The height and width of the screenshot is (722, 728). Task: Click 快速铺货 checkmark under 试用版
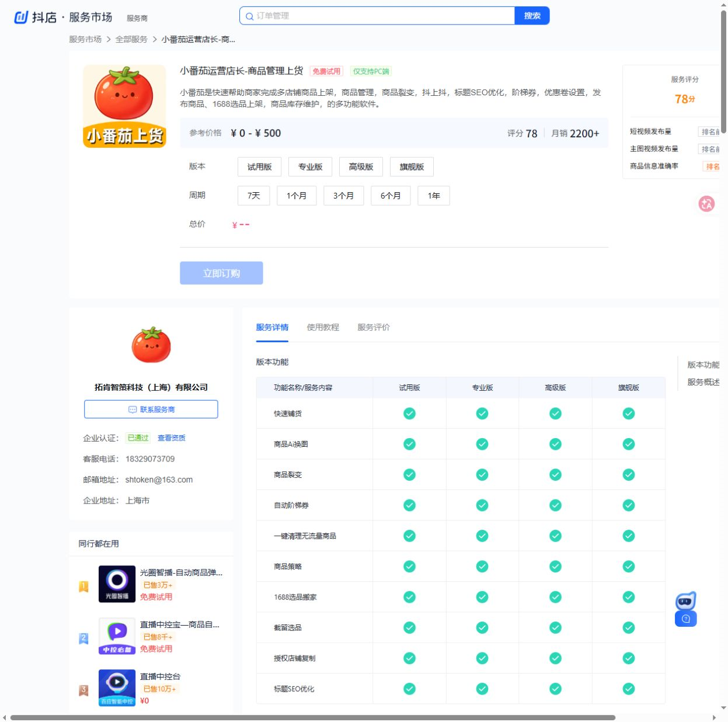click(410, 414)
